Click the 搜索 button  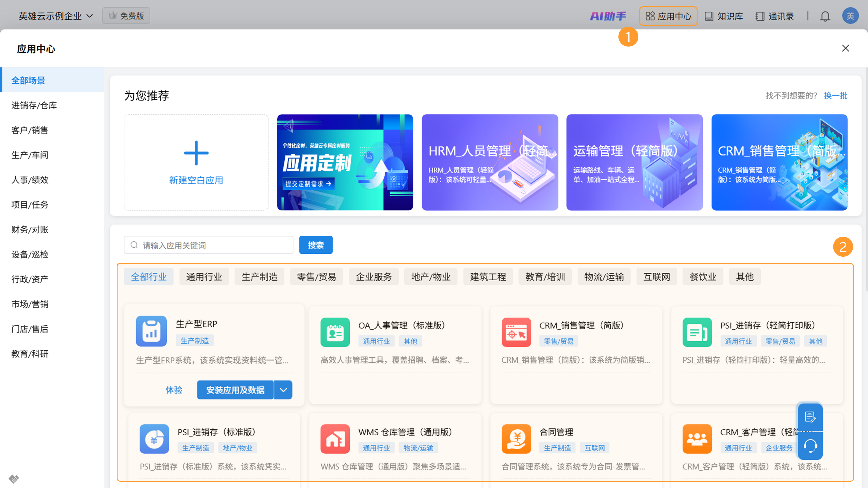pyautogui.click(x=315, y=245)
